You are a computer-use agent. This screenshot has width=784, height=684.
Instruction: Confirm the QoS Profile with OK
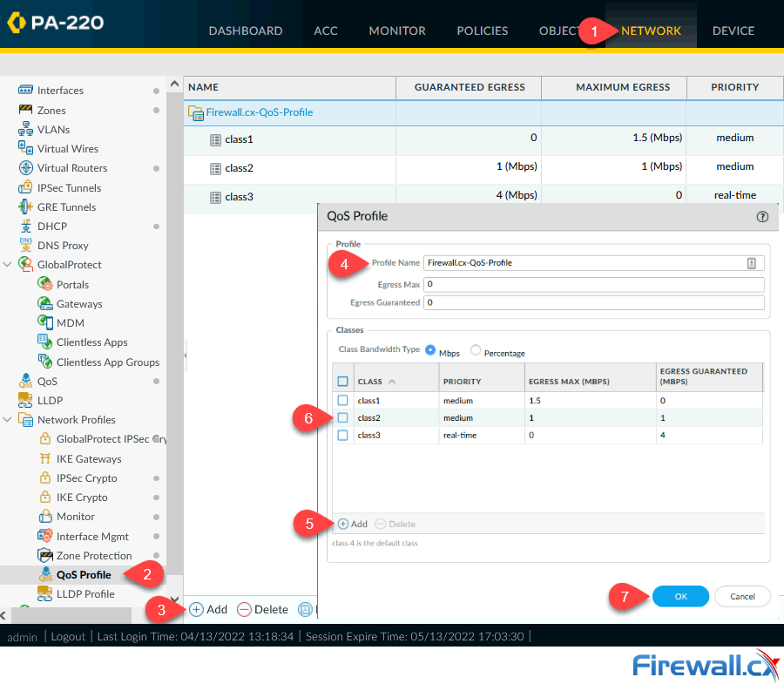pos(680,596)
